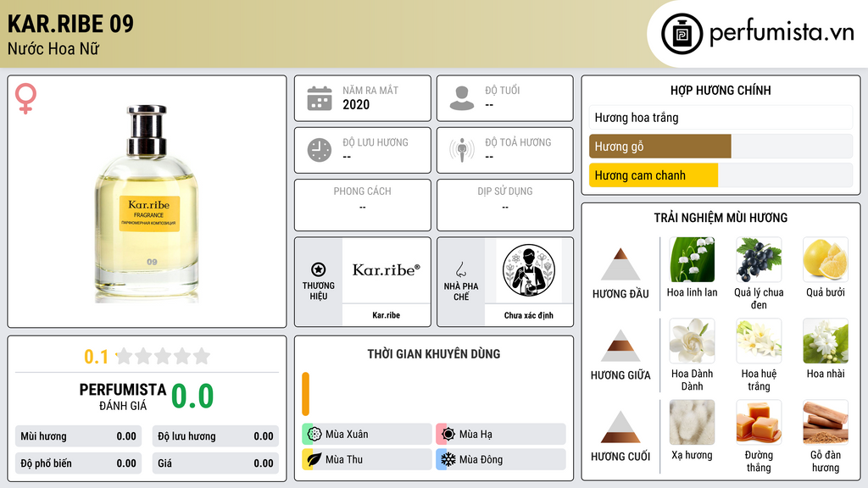Screen dimensions: 868x488
Task: Click the Hương hoa trắng accord bar
Action: [721, 117]
